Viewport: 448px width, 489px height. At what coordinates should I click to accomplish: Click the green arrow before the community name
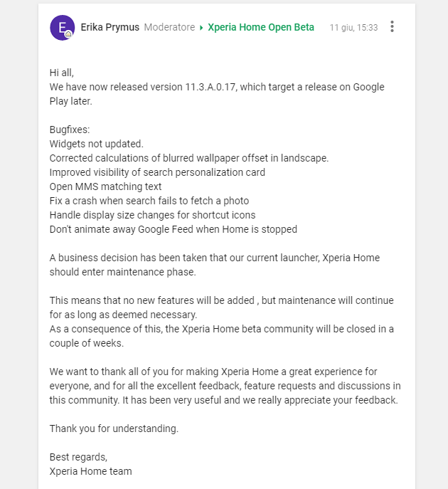[x=201, y=28]
